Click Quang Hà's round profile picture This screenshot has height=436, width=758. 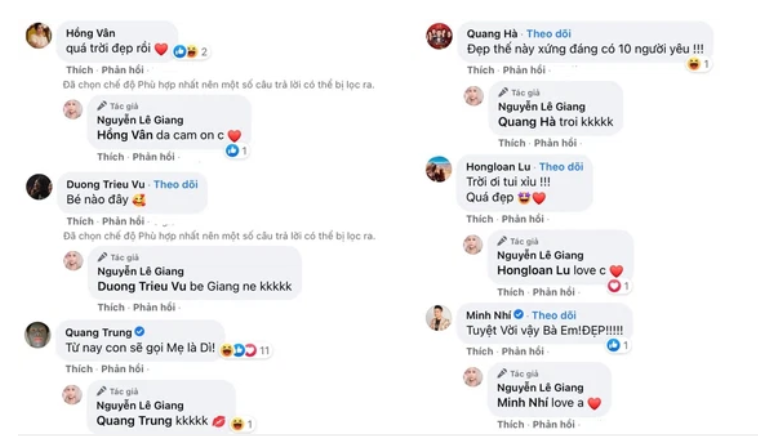pyautogui.click(x=439, y=36)
